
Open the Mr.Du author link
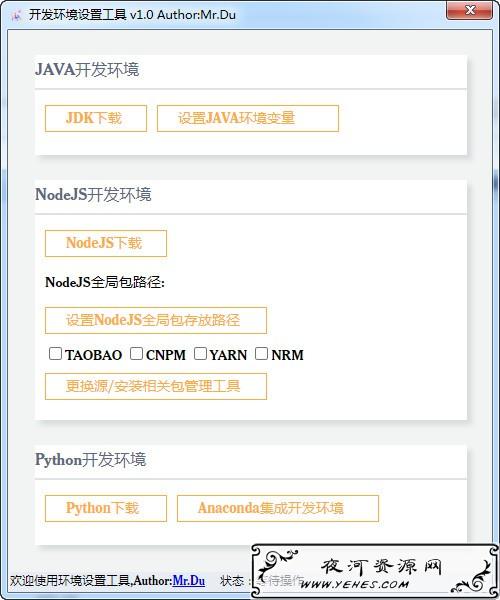189,580
